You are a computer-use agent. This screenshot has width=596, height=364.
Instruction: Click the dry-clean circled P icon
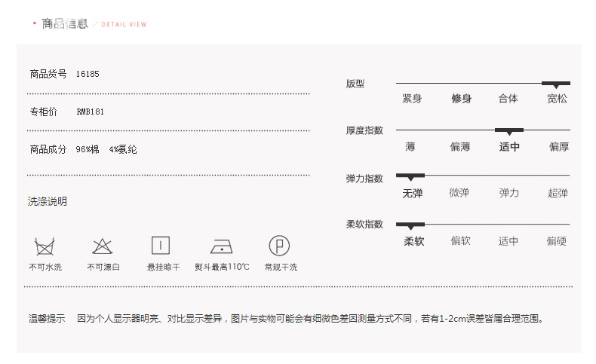click(280, 246)
